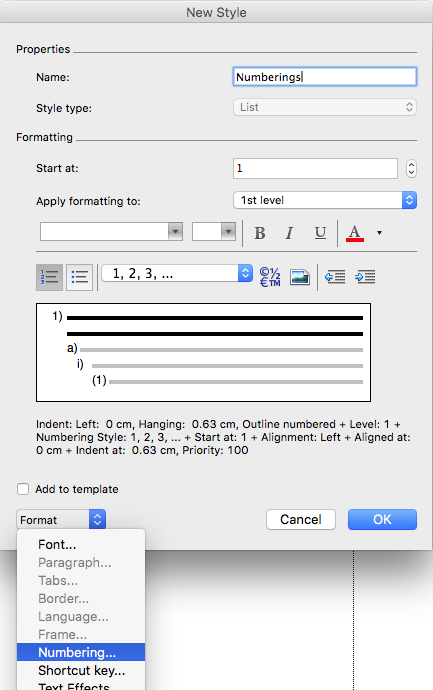The height and width of the screenshot is (690, 433).
Task: Open the Apply formatting to dropdown
Action: pos(325,200)
